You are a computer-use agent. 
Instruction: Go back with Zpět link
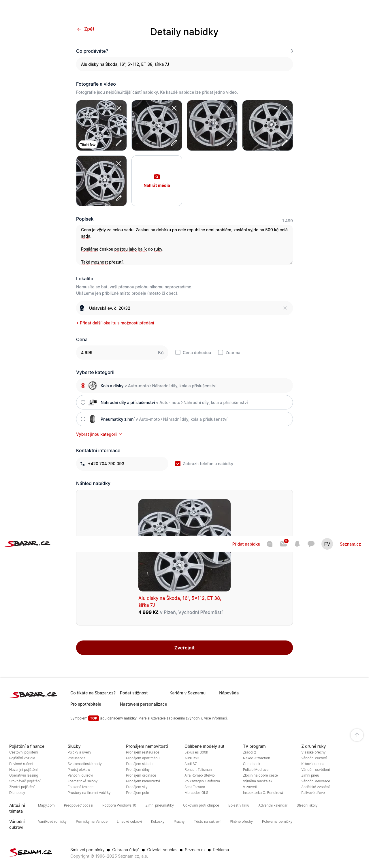[86, 29]
